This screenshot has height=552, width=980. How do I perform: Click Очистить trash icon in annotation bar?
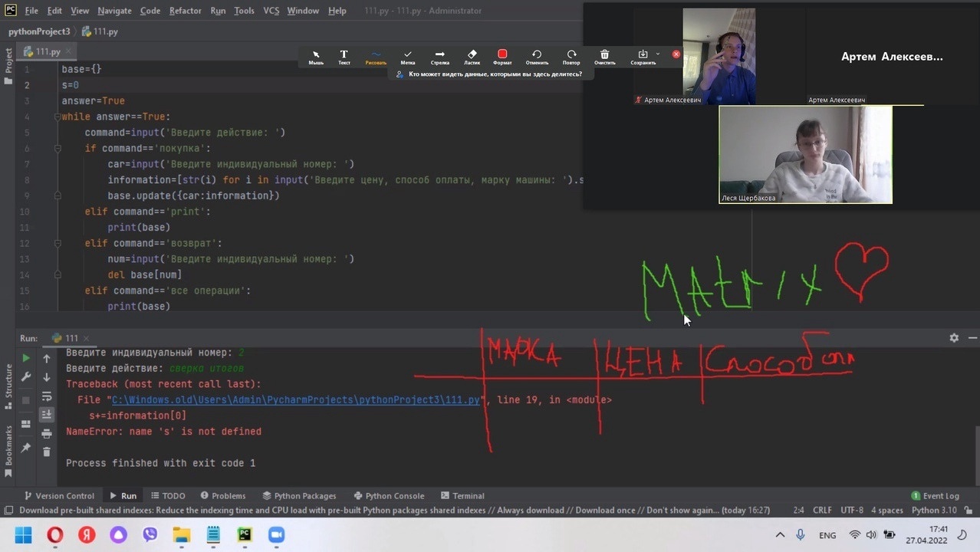[x=604, y=58]
